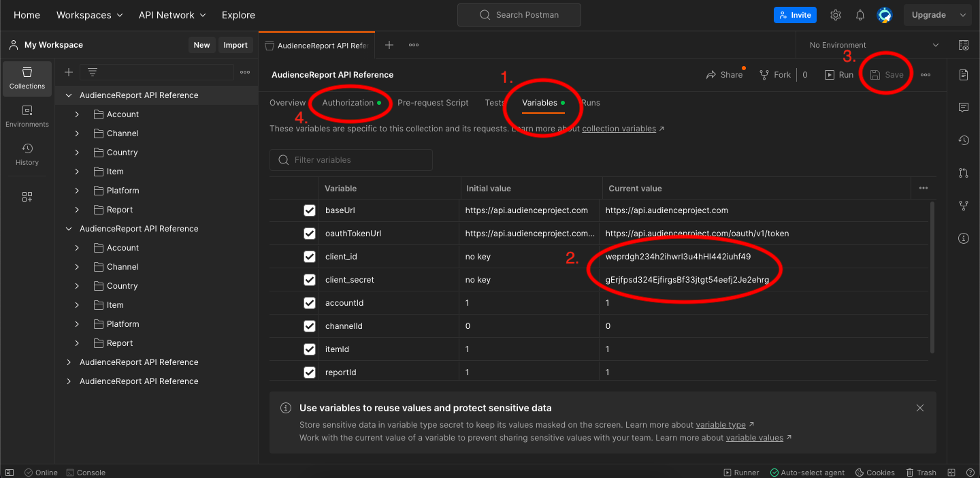This screenshot has height=478, width=980.
Task: Open the pull requests icon in right sidebar
Action: pyautogui.click(x=964, y=173)
